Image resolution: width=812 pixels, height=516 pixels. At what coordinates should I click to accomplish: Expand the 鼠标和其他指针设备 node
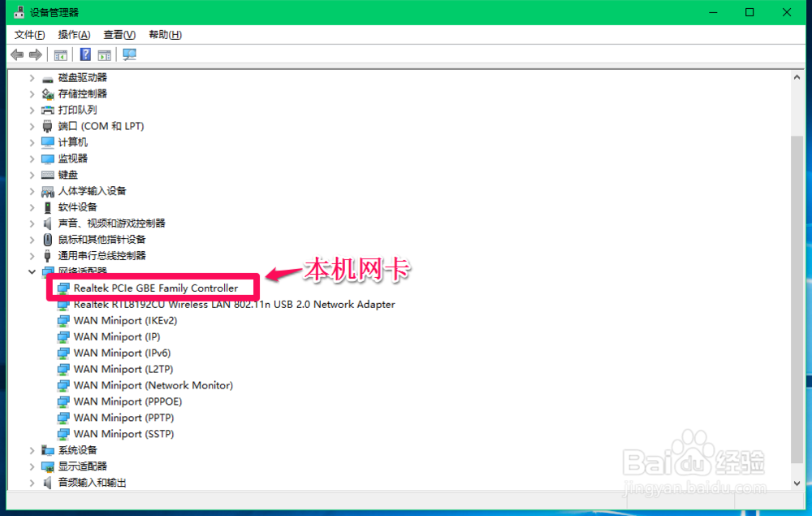pos(32,240)
